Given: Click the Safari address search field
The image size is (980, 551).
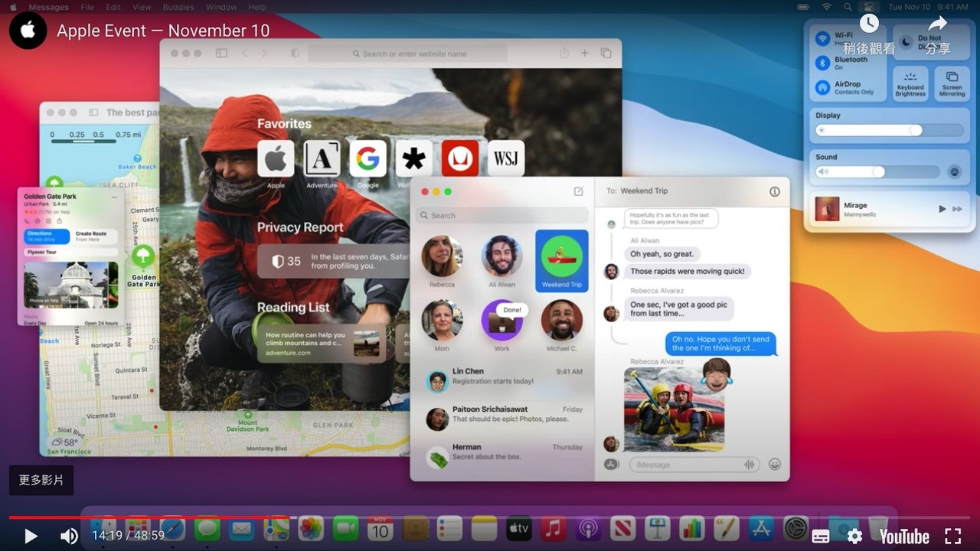Looking at the screenshot, I should [x=409, y=54].
